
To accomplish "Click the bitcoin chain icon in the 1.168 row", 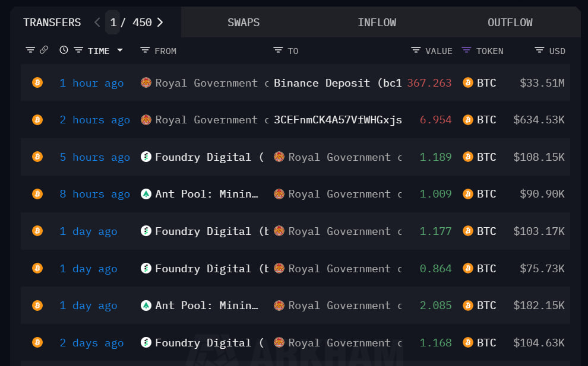I will click(x=37, y=342).
